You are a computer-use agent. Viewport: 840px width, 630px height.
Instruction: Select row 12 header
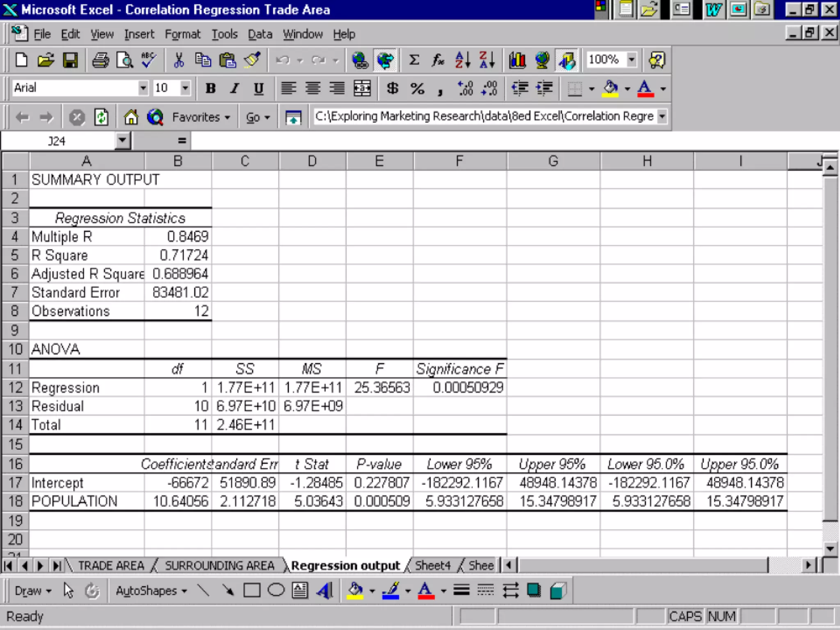tap(15, 387)
